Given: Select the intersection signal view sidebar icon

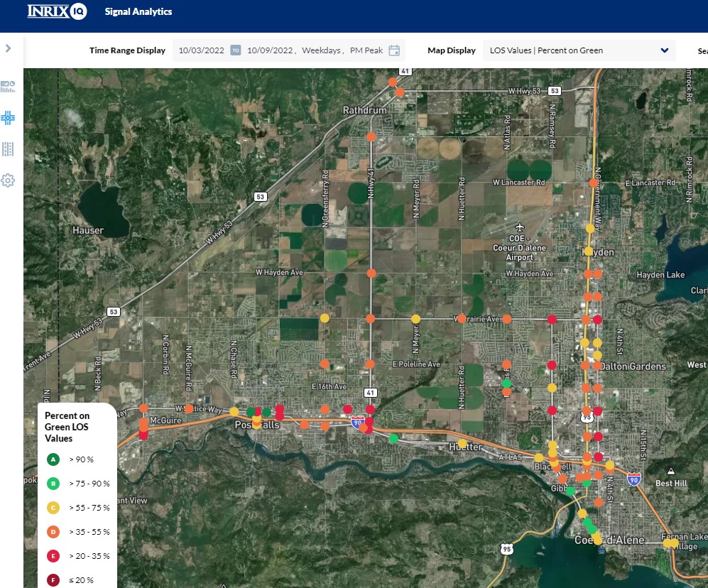Looking at the screenshot, I should click(8, 118).
